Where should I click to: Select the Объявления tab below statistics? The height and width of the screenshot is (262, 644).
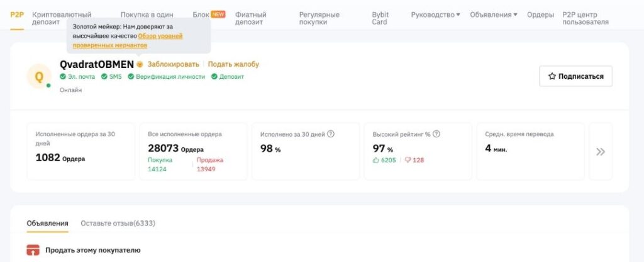[x=47, y=223]
